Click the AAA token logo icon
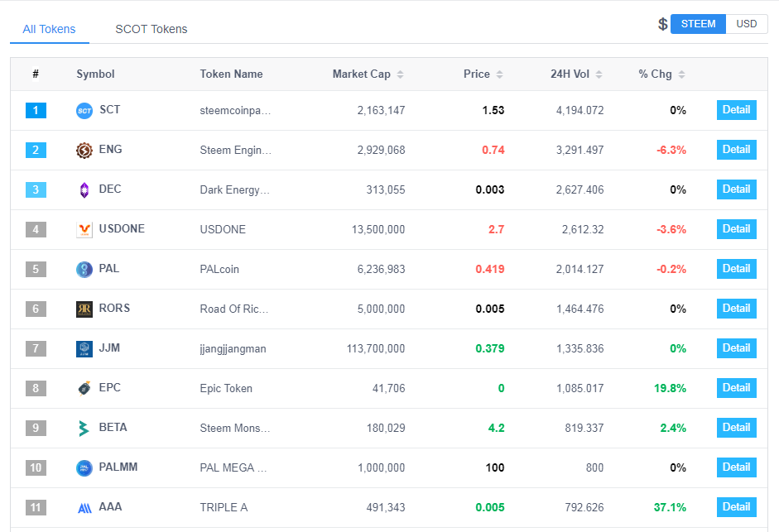This screenshot has width=779, height=532. click(84, 508)
